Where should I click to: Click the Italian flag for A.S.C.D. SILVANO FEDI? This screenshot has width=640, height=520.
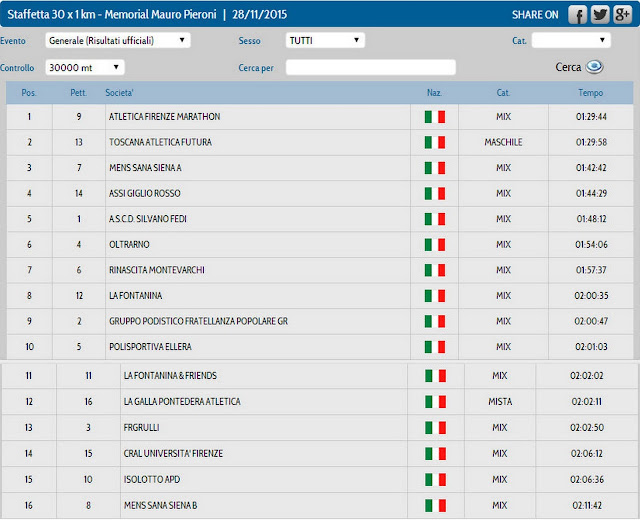coord(435,219)
